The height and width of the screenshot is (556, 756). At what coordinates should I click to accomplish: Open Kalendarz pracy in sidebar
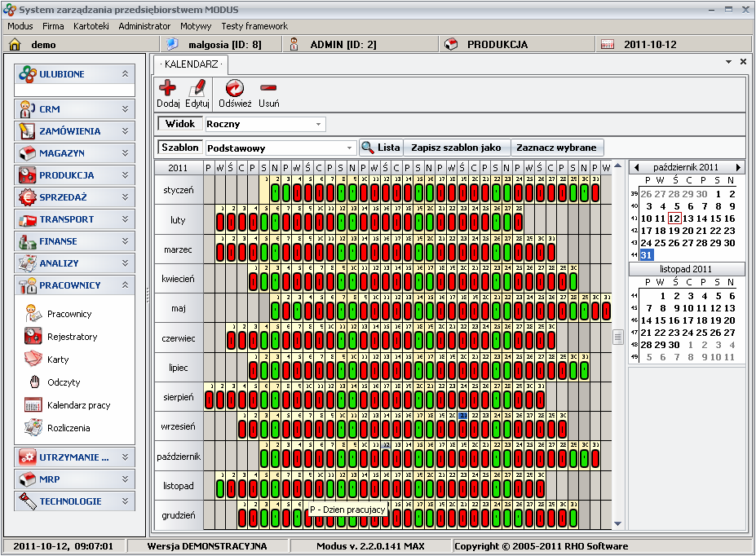(78, 405)
